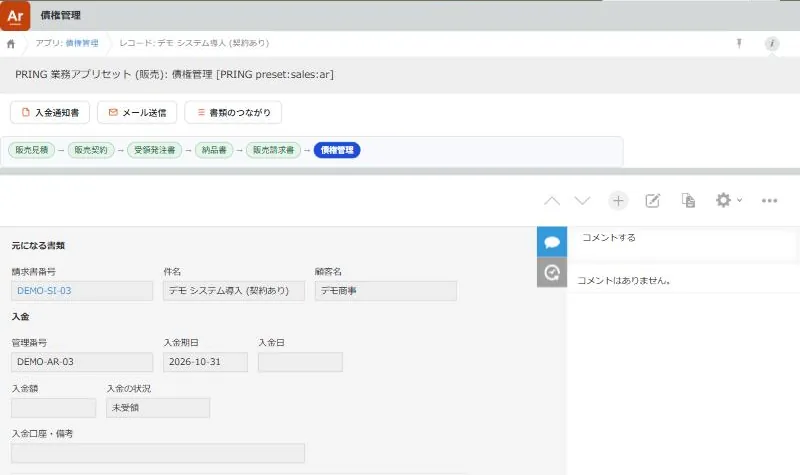Click the 入金の状況 field 未受領
This screenshot has height=475, width=800.
[x=158, y=408]
